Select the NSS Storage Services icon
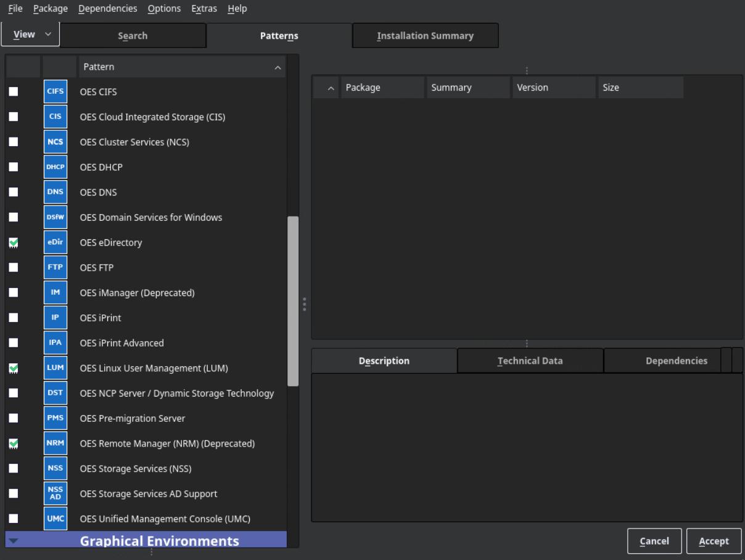 56,469
